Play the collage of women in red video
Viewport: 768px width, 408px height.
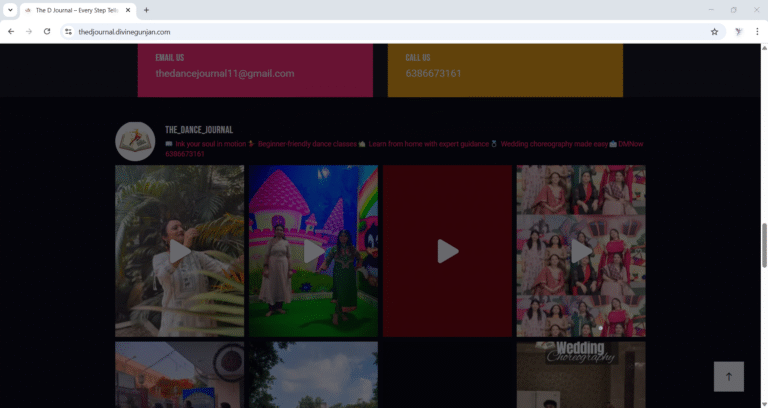coord(581,251)
